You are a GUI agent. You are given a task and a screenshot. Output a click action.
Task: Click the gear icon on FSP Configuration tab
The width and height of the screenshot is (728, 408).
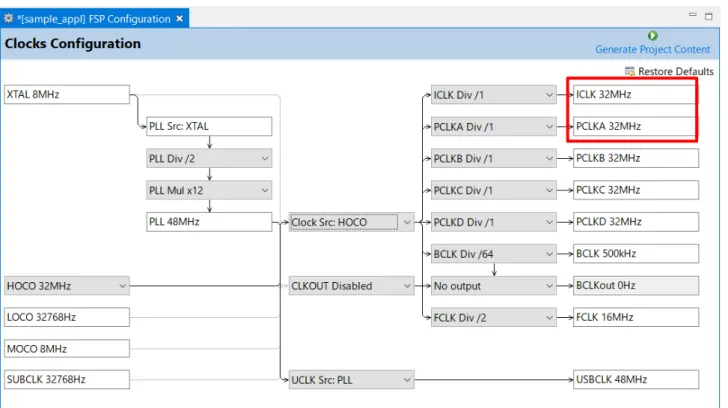pyautogui.click(x=8, y=19)
